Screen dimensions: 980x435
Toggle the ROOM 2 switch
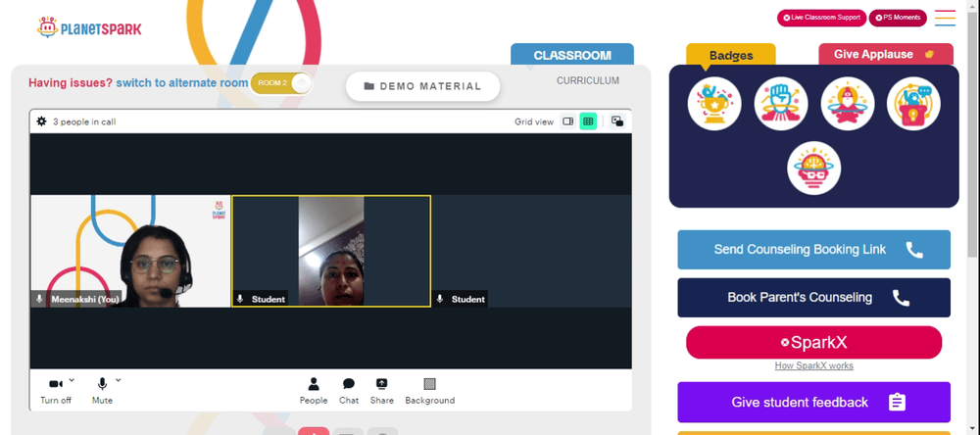[280, 83]
